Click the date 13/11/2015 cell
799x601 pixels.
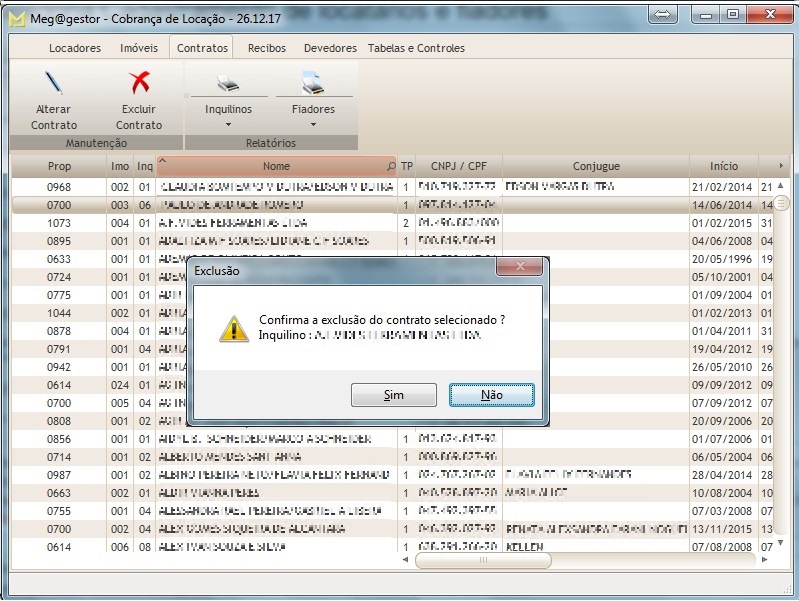(x=722, y=529)
